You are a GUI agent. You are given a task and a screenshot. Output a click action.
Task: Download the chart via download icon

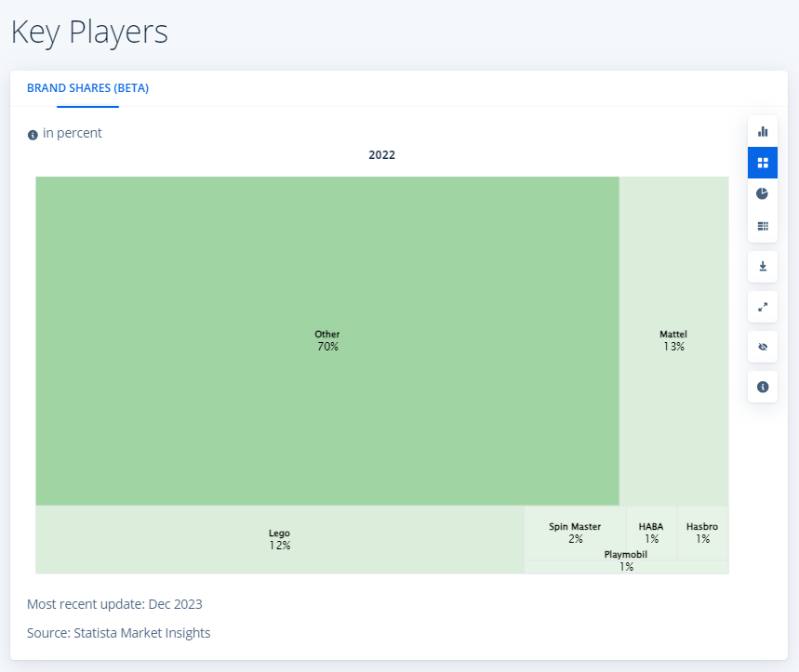point(763,266)
